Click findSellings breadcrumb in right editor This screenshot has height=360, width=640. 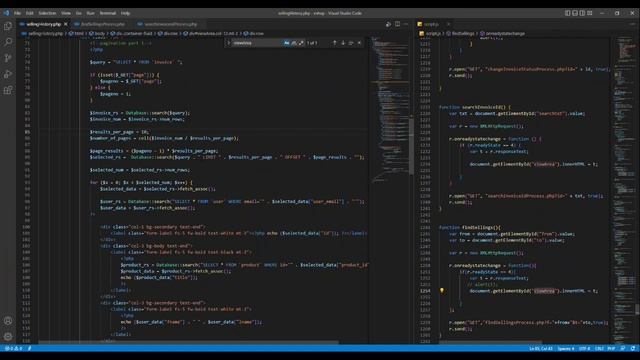(x=463, y=33)
